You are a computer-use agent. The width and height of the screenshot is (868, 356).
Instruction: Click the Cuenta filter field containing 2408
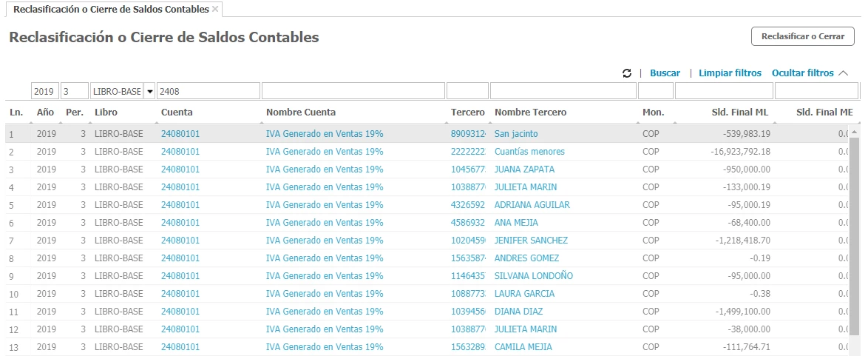point(208,92)
